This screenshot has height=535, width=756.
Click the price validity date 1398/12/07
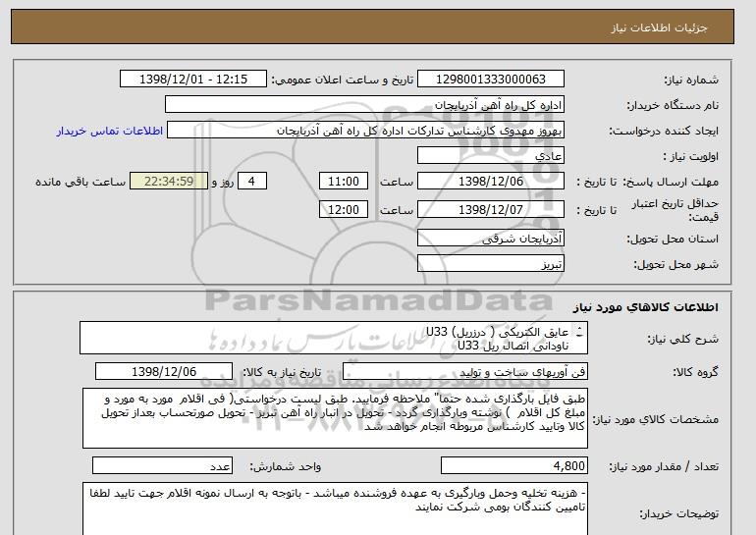click(x=491, y=210)
